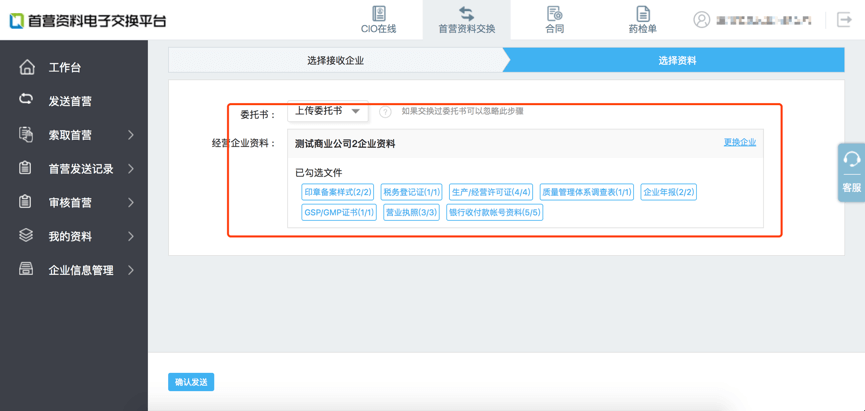The image size is (865, 411).
Task: Click the 首营资料电子交换平台 title text
Action: point(97,21)
